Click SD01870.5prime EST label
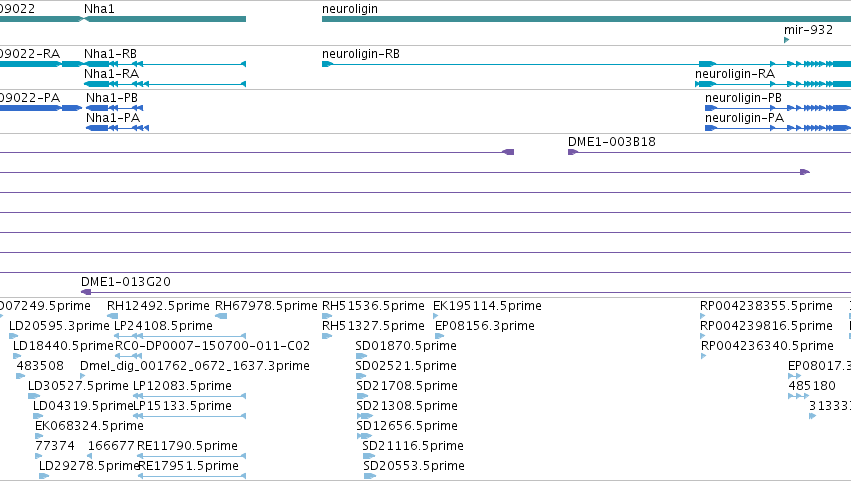 click(405, 346)
